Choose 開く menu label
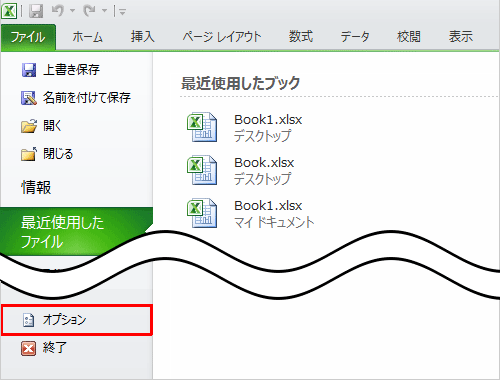Image resolution: width=500 pixels, height=380 pixels. 52,126
